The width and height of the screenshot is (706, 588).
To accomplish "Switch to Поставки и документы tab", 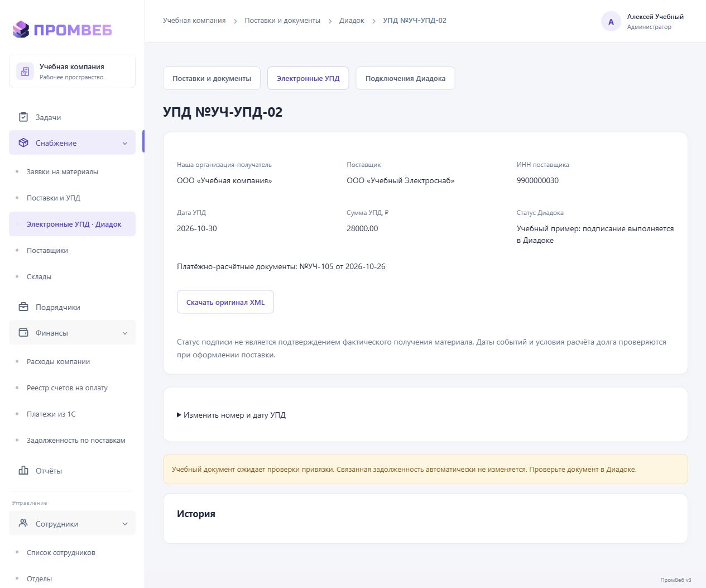I will pyautogui.click(x=212, y=78).
